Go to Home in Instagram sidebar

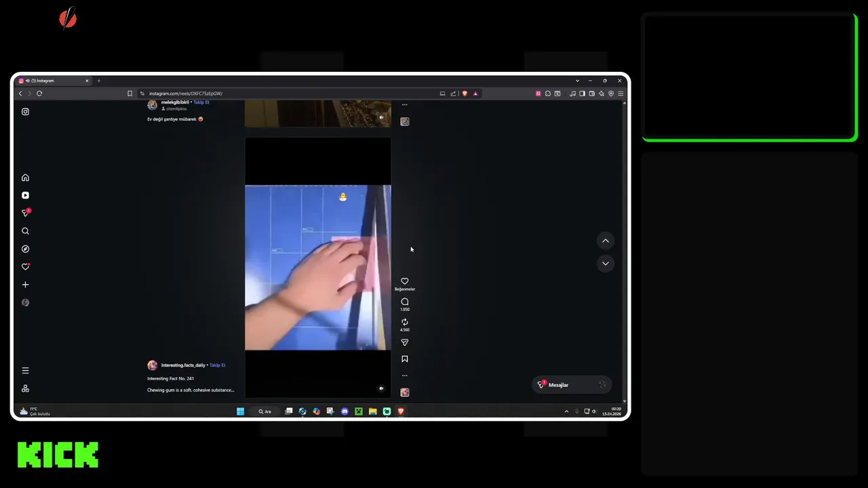click(25, 178)
